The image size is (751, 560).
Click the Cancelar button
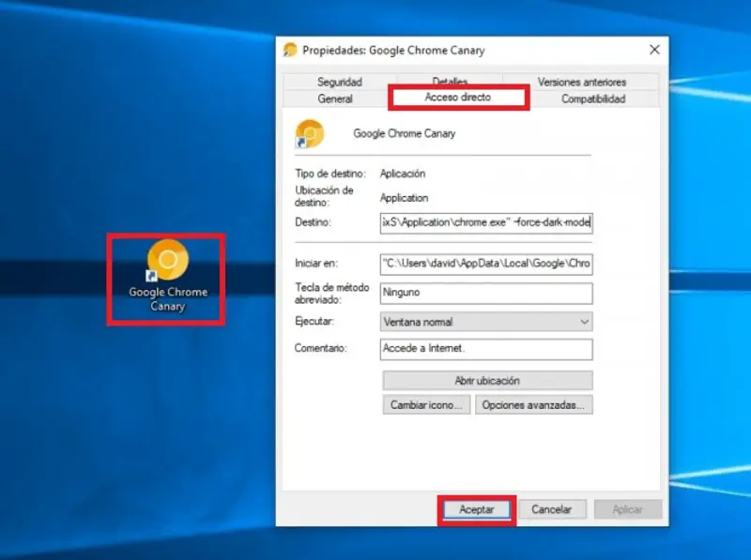552,509
